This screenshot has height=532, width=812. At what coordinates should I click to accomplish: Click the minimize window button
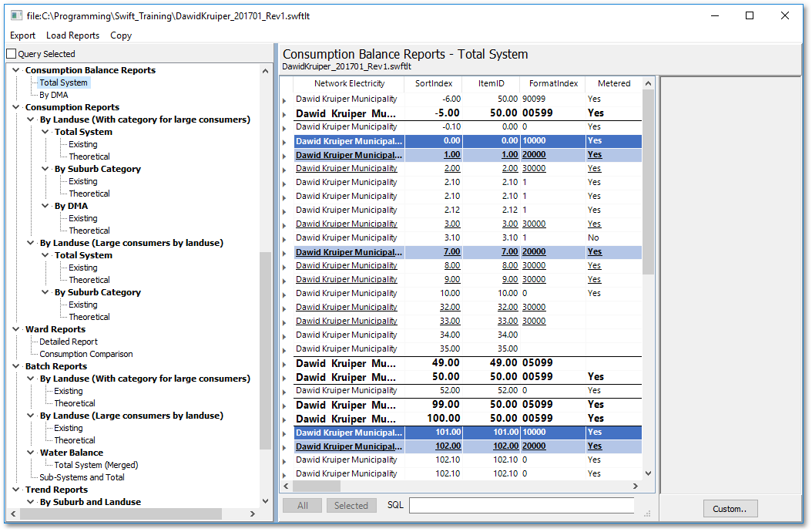coord(715,15)
